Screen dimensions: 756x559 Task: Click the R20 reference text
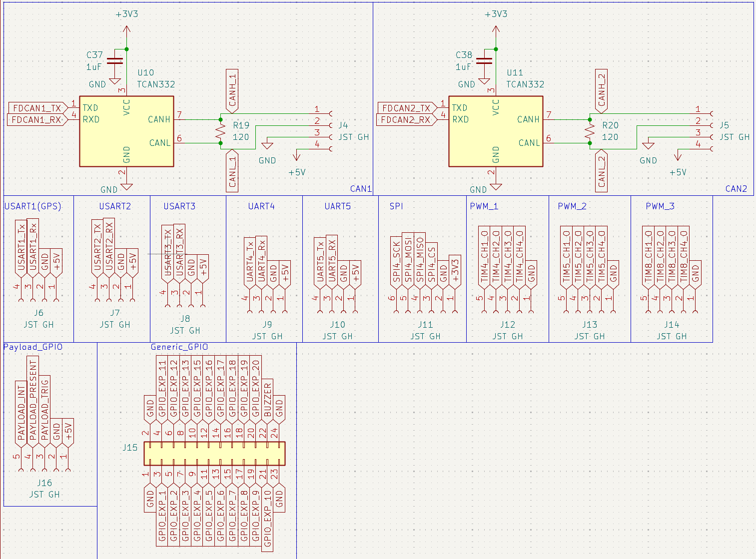click(610, 125)
